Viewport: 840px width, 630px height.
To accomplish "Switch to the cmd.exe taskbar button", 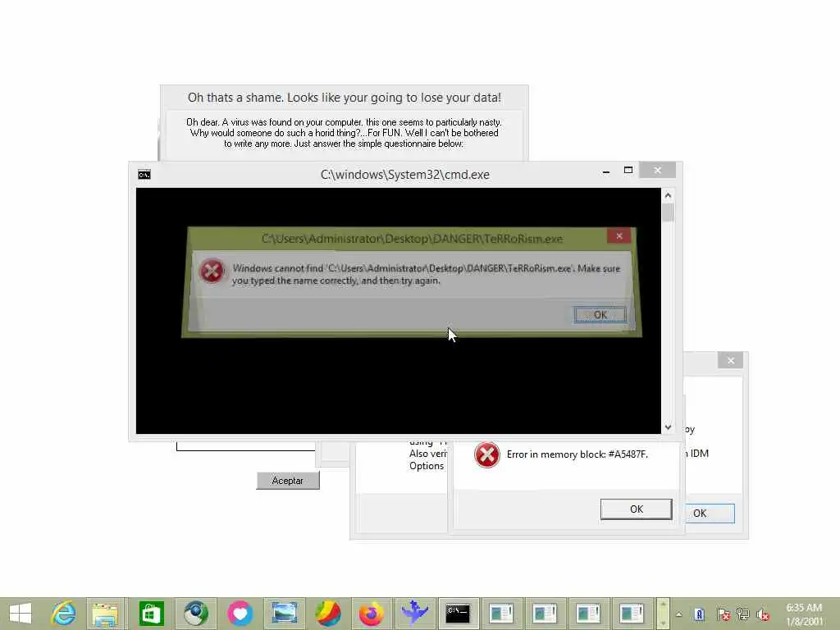I will click(458, 614).
